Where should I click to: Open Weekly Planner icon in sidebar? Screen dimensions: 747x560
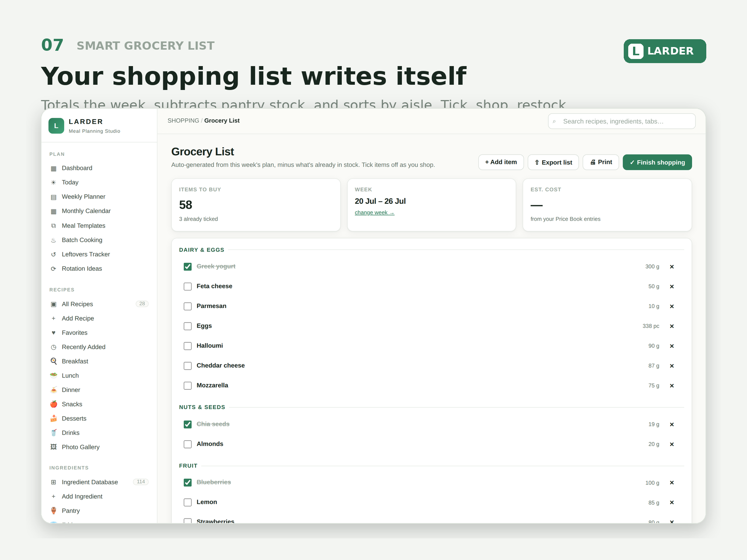coord(53,197)
